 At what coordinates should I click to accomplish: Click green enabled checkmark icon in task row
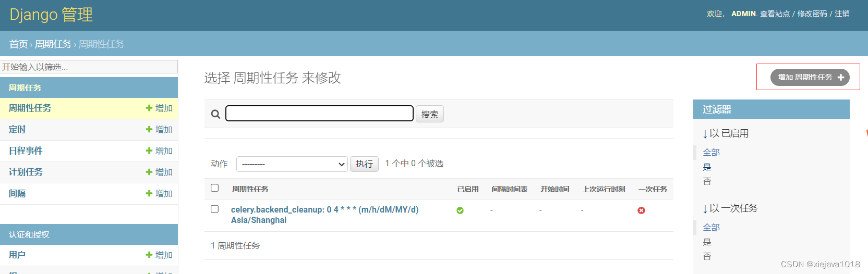pos(460,210)
